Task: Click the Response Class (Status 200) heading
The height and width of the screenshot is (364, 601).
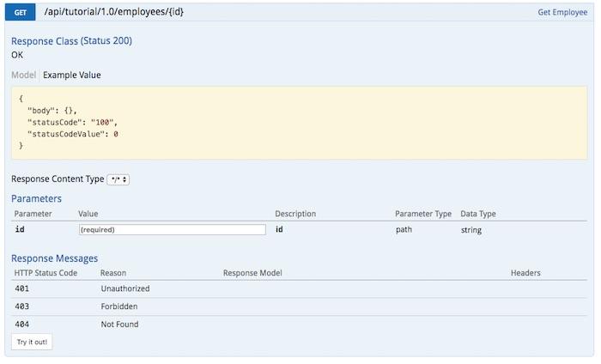Action: [x=71, y=41]
